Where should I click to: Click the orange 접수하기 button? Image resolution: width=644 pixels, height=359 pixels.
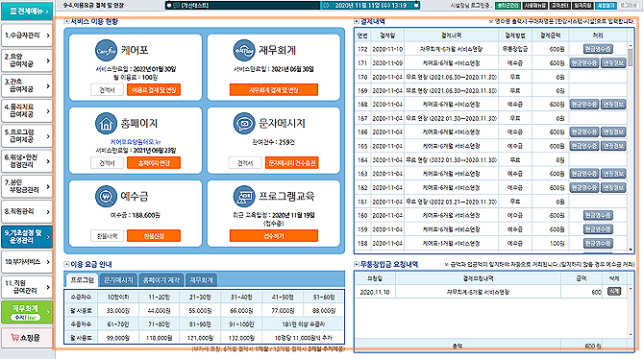pos(274,236)
